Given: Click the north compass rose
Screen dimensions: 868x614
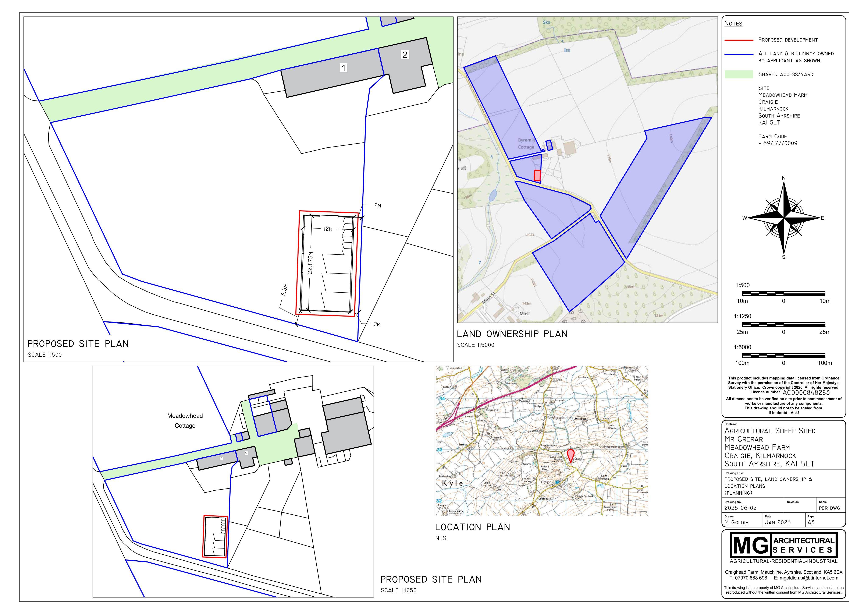Looking at the screenshot, I should tap(784, 218).
